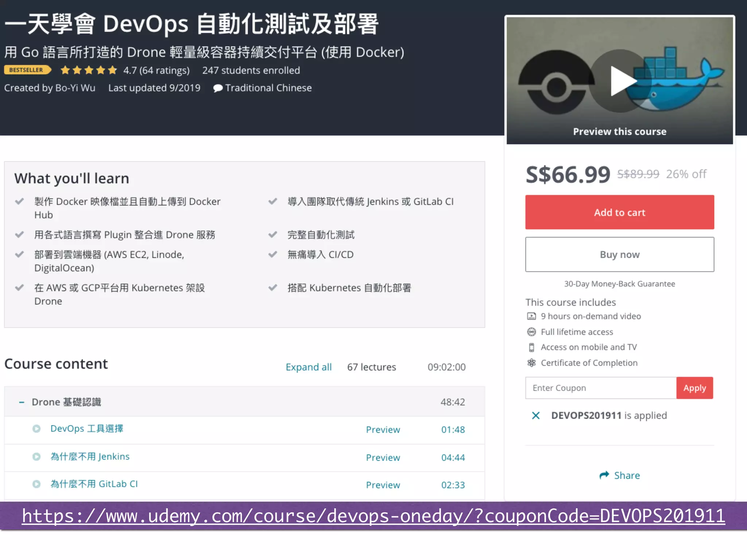Open the Udemy coupon URL link
This screenshot has height=560, width=747.
pyautogui.click(x=373, y=516)
